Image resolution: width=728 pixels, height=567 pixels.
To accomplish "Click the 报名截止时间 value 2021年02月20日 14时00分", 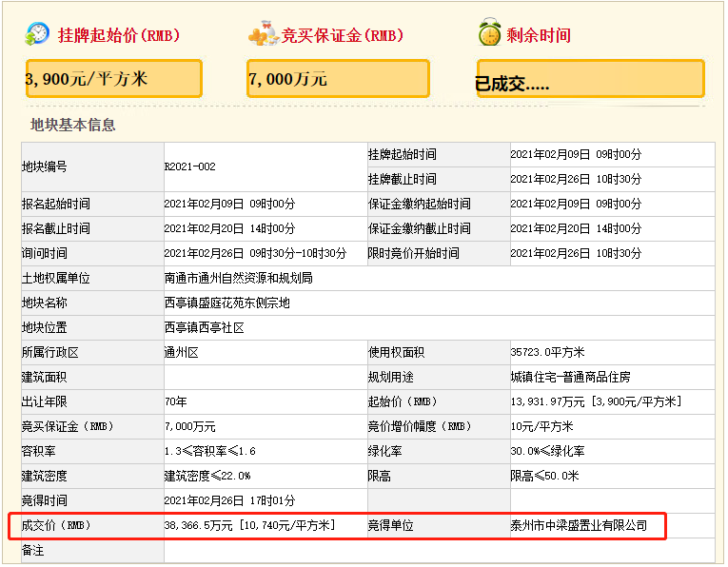I will click(x=229, y=228).
